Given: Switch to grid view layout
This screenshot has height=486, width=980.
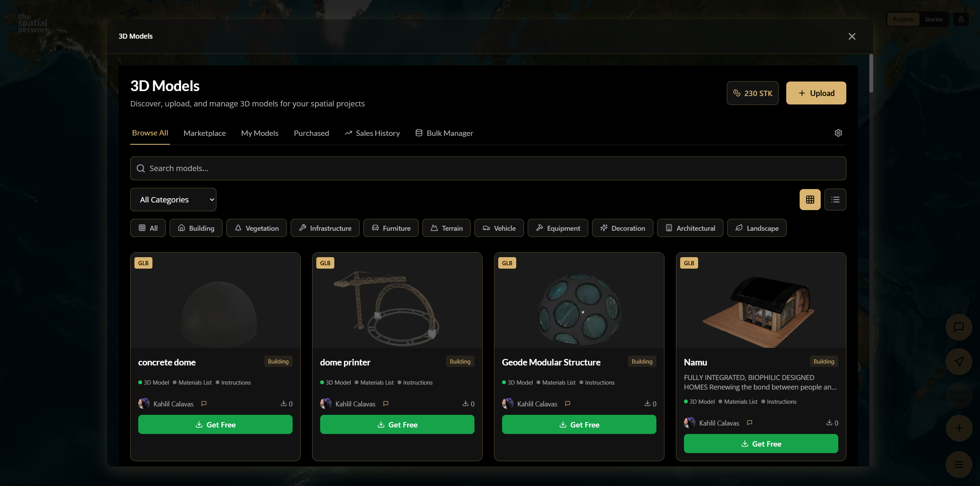Looking at the screenshot, I should tap(810, 199).
